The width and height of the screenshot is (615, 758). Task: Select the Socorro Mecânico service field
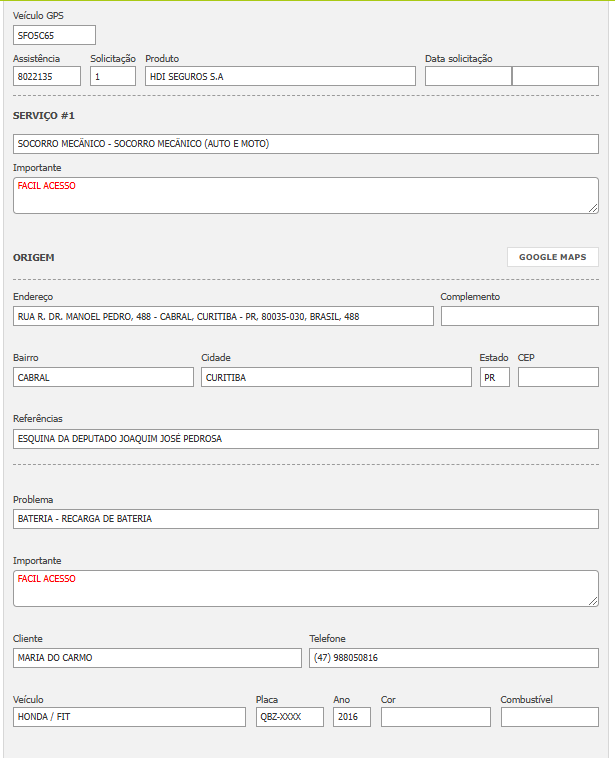(305, 144)
